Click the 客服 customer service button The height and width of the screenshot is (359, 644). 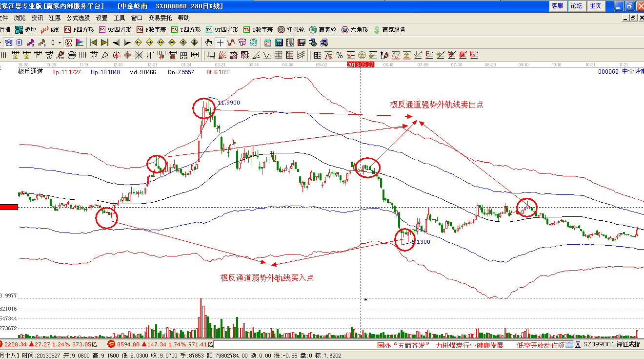[x=557, y=6]
